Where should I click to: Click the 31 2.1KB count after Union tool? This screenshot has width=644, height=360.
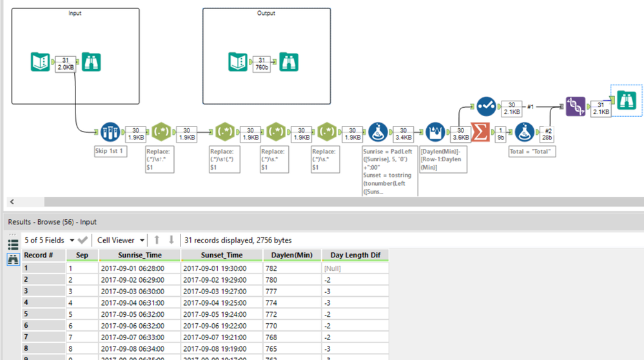pyautogui.click(x=601, y=108)
